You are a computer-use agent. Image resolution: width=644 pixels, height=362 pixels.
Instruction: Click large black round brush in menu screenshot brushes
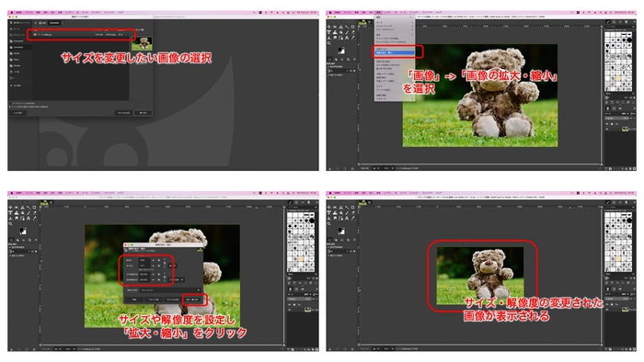point(629,40)
